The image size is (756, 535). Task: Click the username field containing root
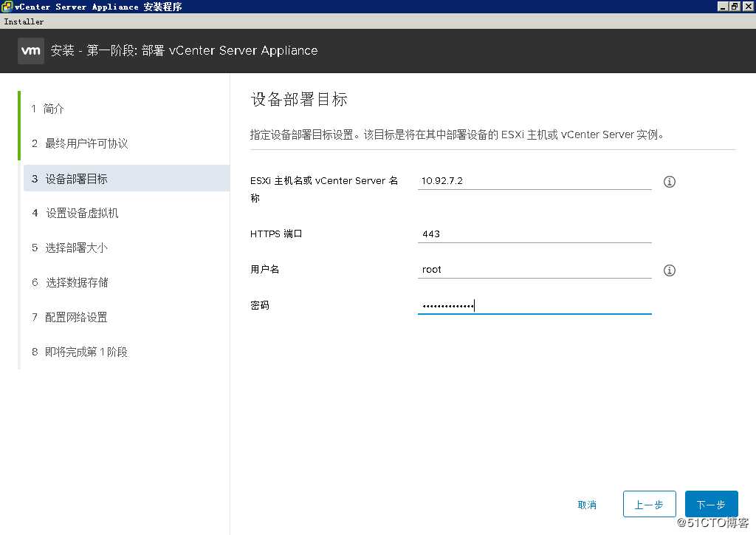(x=535, y=270)
